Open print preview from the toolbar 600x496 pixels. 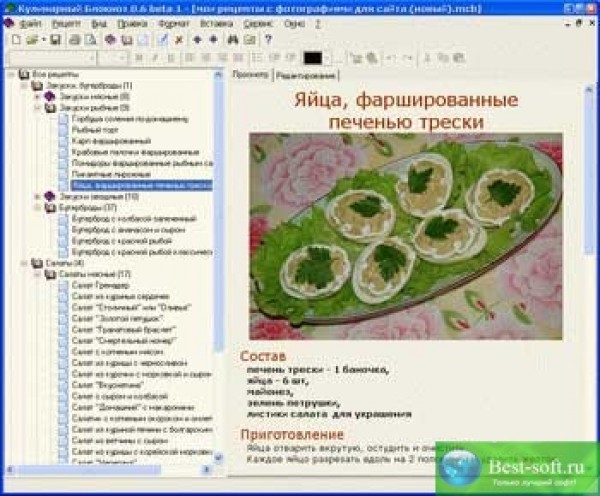click(90, 39)
